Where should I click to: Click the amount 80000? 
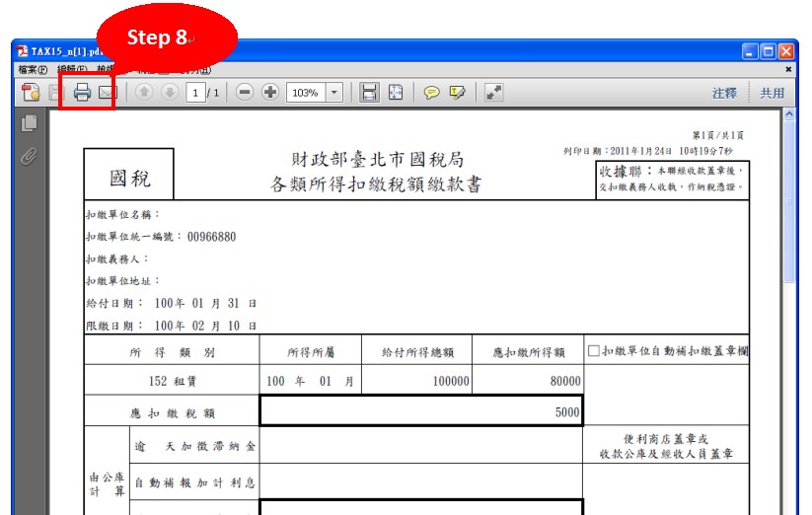coord(565,381)
